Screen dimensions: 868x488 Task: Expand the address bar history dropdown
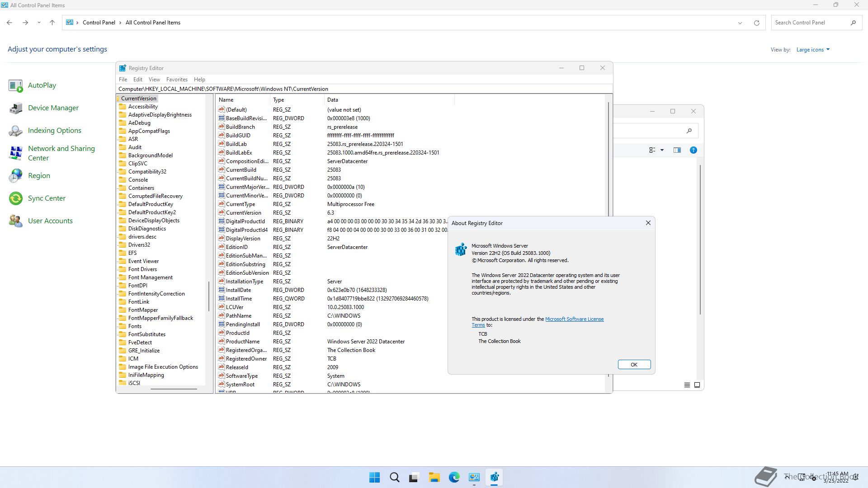(740, 23)
